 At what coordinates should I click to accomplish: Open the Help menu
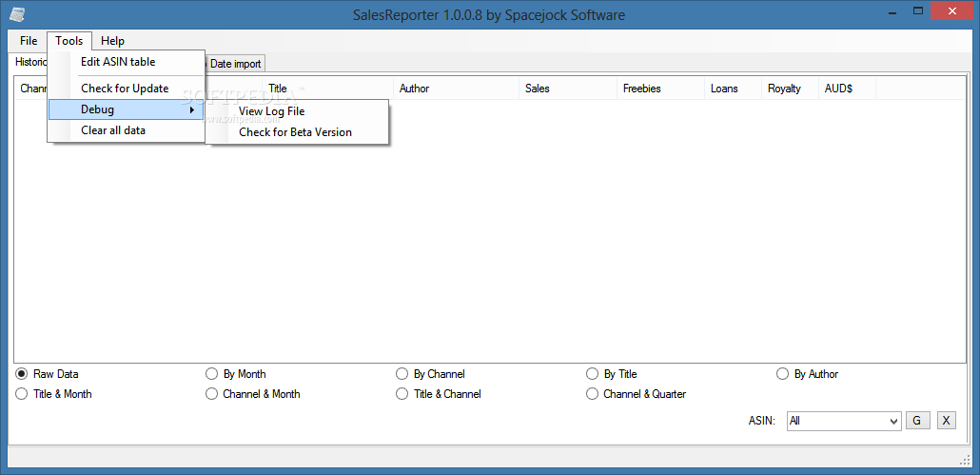(112, 41)
